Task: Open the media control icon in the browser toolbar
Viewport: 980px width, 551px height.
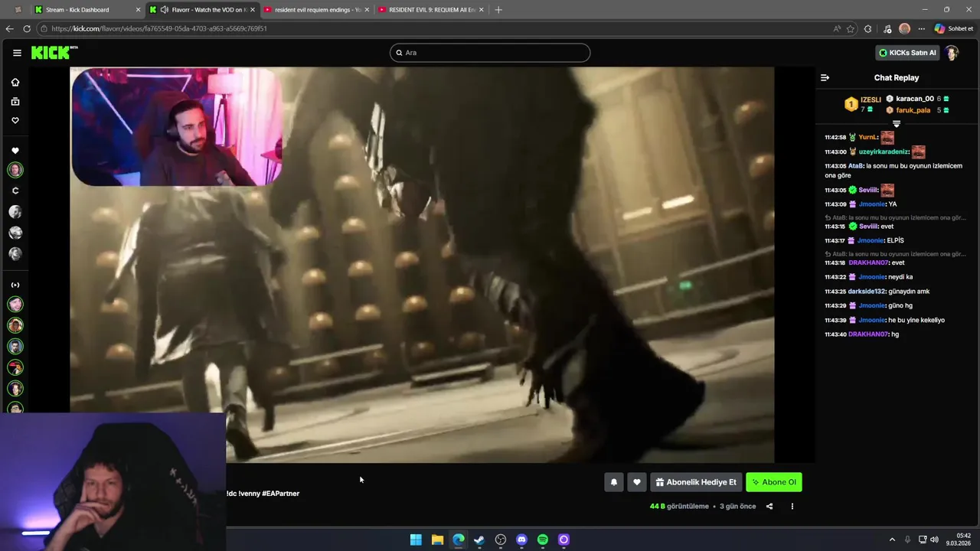Action: [887, 28]
